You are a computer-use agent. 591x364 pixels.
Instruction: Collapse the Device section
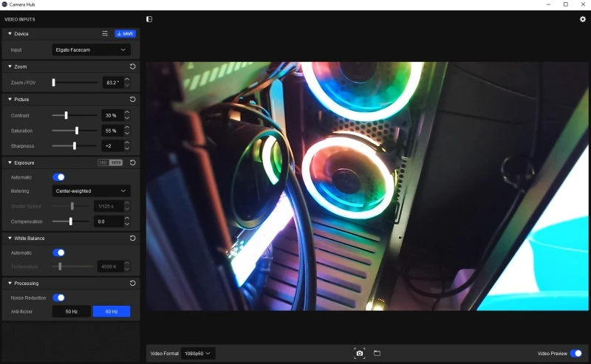[x=10, y=33]
